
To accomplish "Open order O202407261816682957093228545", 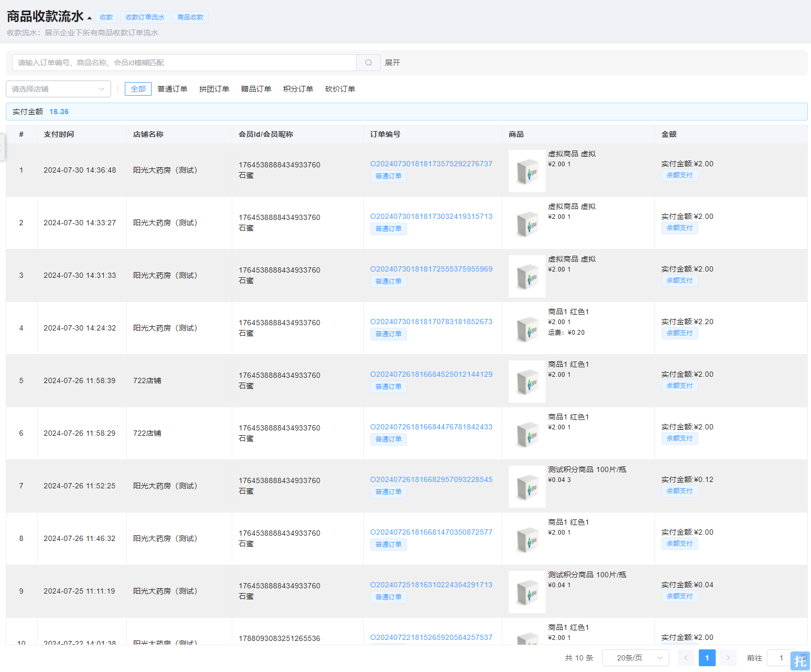I will point(431,479).
